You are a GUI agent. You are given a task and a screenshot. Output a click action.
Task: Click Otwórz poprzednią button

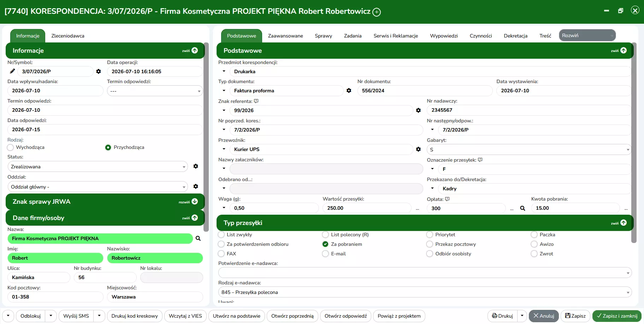coord(293,316)
